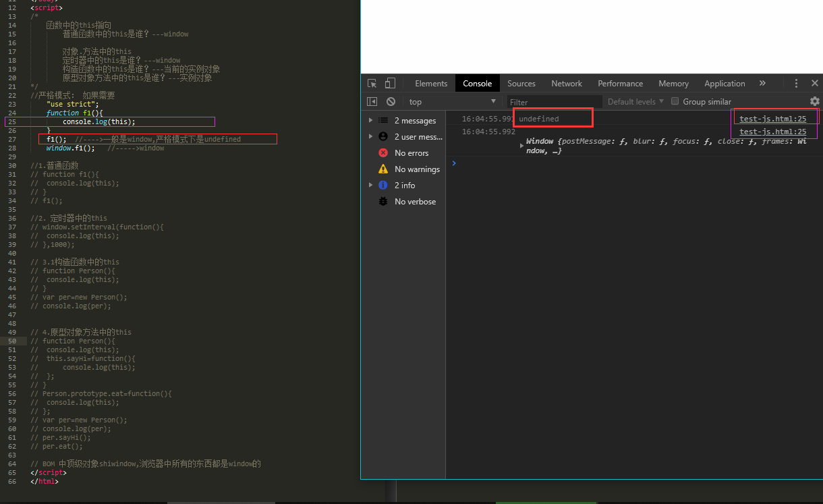Switch to the Sources tab
Image resolution: width=823 pixels, height=504 pixels.
(x=521, y=83)
